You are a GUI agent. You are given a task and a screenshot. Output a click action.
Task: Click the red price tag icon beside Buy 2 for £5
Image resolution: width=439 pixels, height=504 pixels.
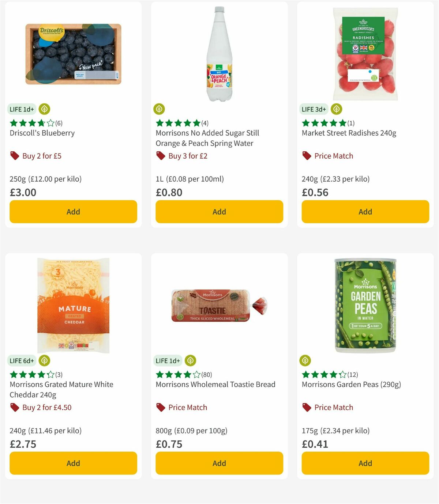(15, 156)
